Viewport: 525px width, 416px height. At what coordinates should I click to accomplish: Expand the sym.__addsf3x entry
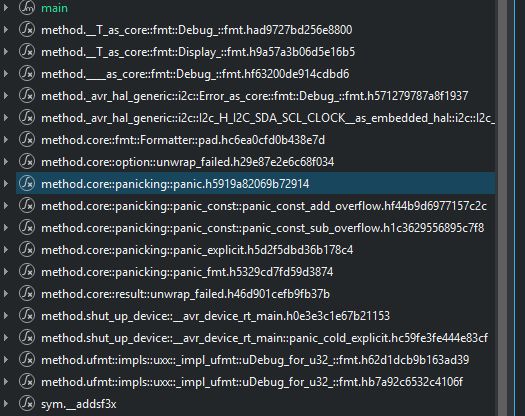(6, 404)
